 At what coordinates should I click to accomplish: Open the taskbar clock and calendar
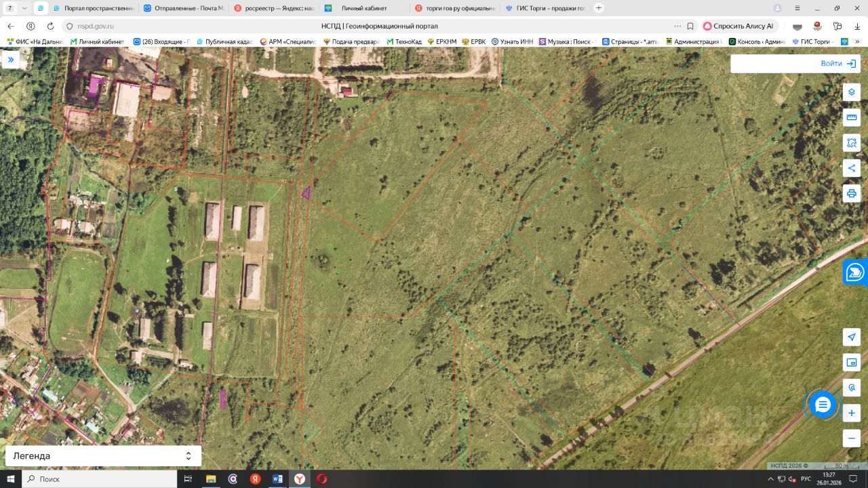point(829,479)
